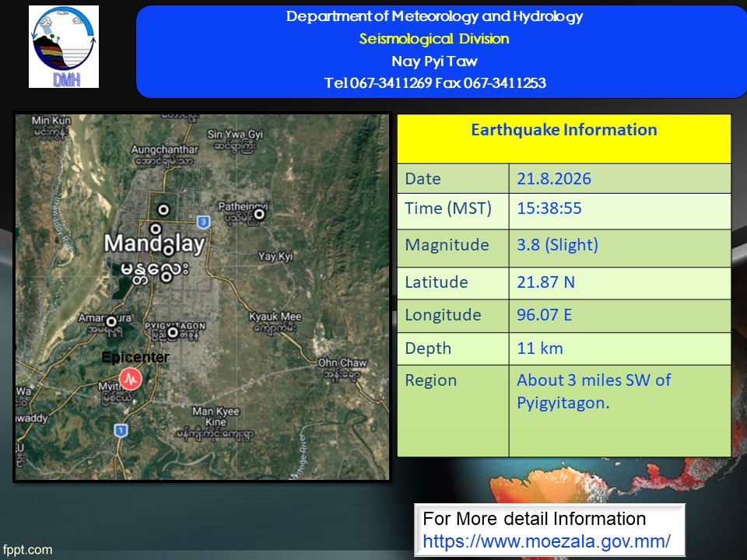747x560 pixels.
Task: Select the latitude value '21.87 N'
Action: [546, 282]
